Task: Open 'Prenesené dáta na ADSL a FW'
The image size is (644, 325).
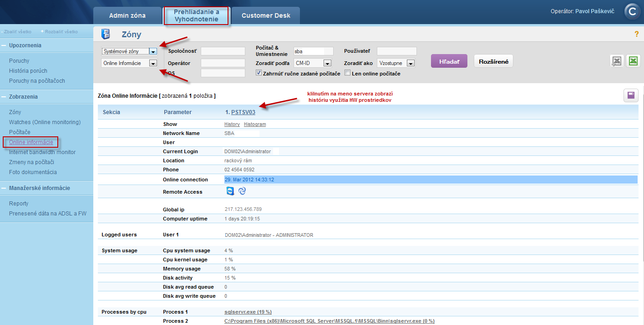Action: tap(48, 214)
